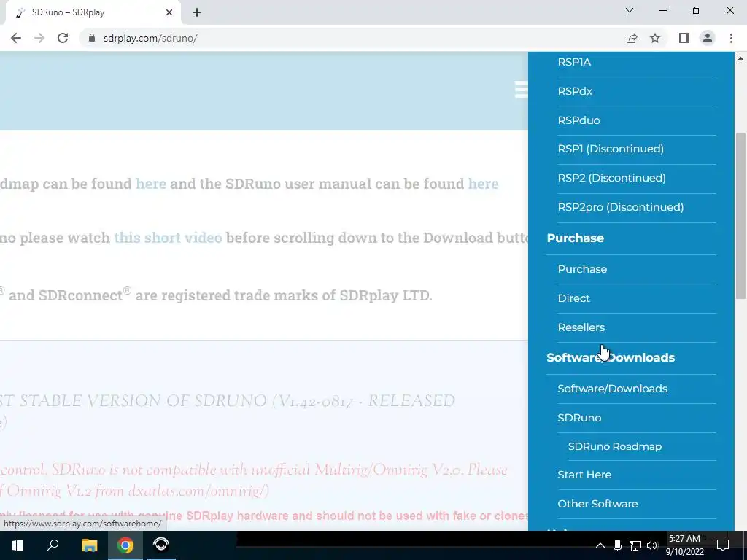Image resolution: width=747 pixels, height=560 pixels.
Task: Open the Windows Start menu
Action: 18,545
